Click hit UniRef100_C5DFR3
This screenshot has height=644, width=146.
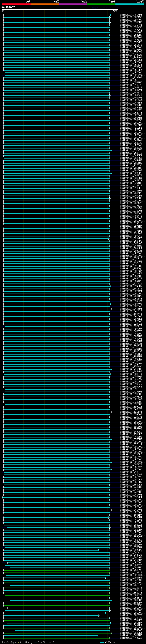click(131, 118)
